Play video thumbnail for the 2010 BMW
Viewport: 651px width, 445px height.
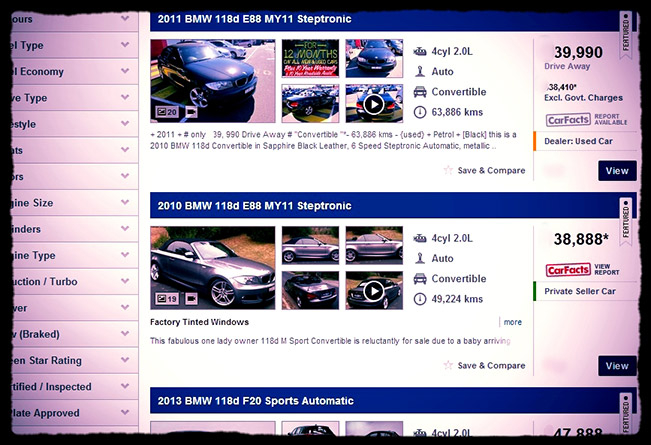pos(374,291)
